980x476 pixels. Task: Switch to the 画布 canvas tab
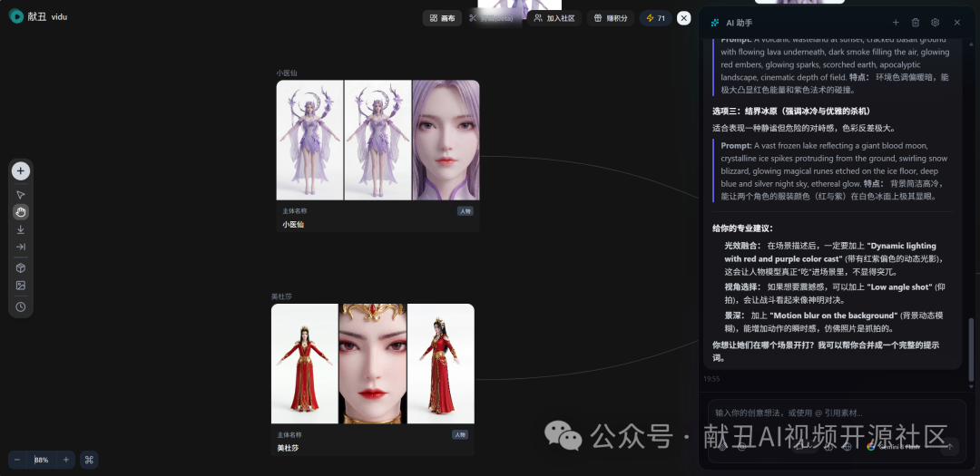(x=443, y=18)
